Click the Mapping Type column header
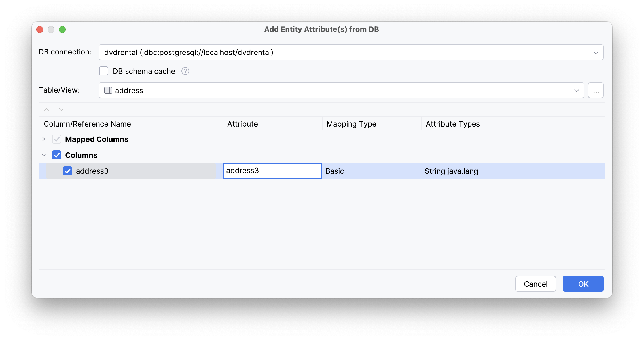644x340 pixels. coord(351,124)
